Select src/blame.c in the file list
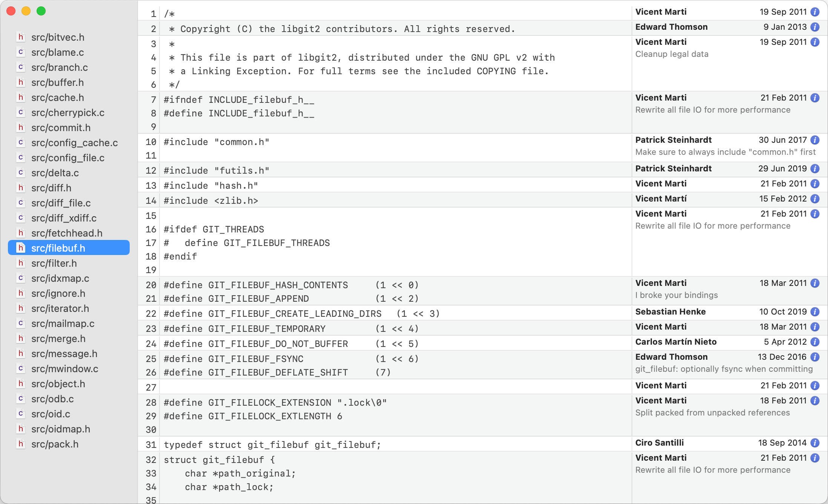 (58, 52)
